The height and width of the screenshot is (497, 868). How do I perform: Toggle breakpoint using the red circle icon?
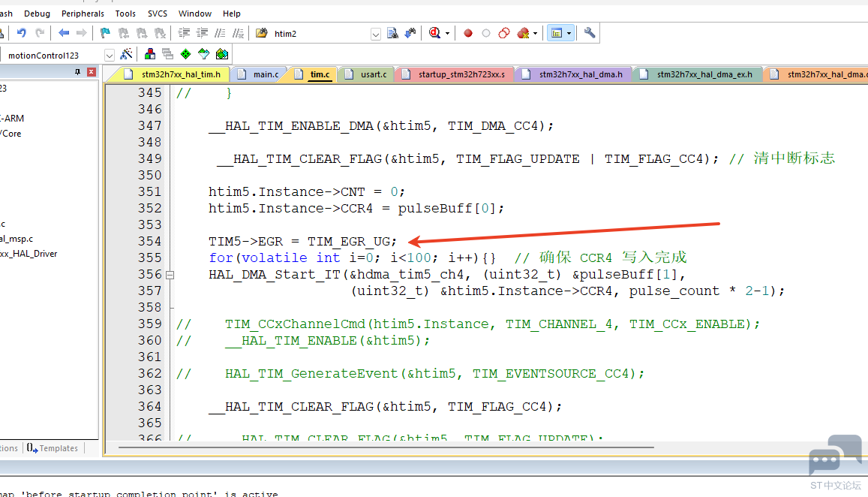468,33
